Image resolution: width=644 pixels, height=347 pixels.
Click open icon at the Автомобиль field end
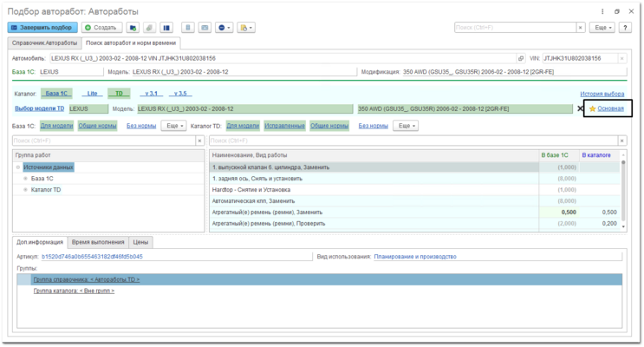click(521, 58)
